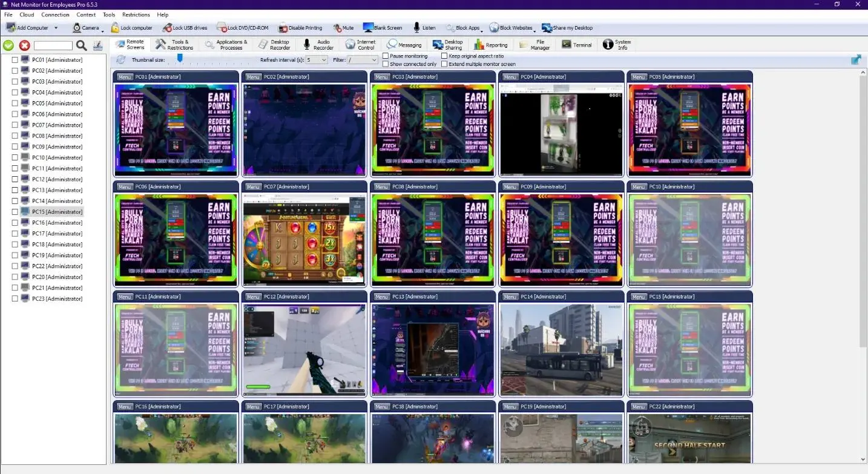Switch to Internet Control tab

pos(361,45)
